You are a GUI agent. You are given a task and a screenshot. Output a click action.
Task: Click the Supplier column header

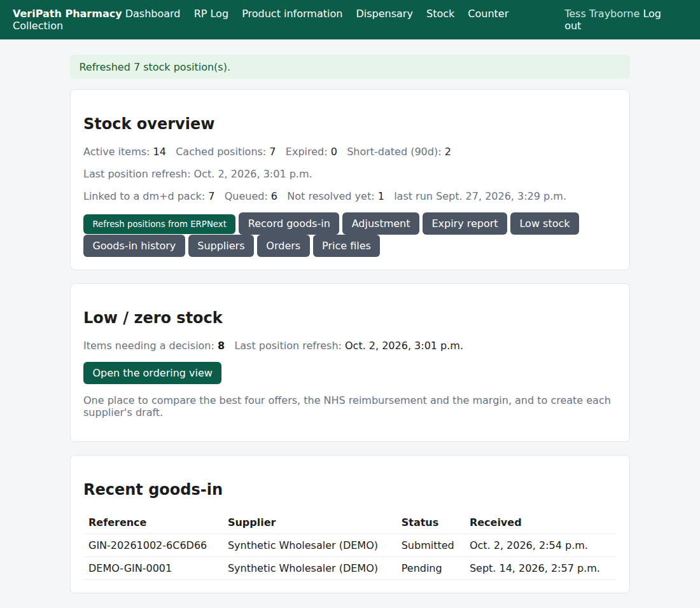pyautogui.click(x=252, y=522)
